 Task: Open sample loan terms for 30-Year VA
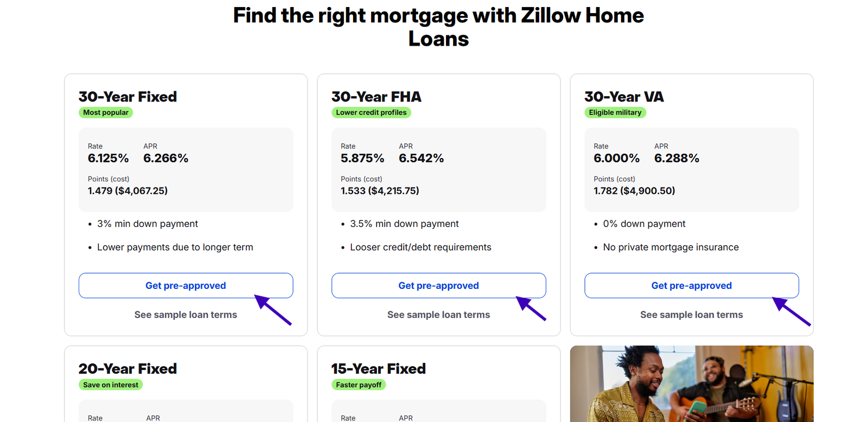click(x=691, y=314)
